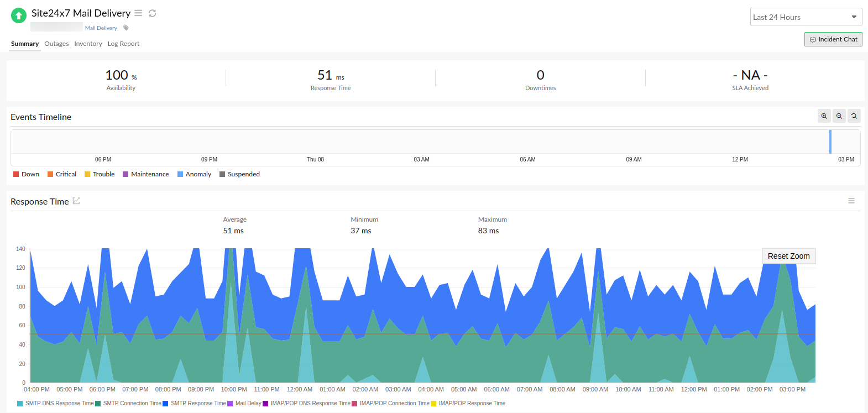This screenshot has height=413, width=868.
Task: Toggle the SMTP DNS Response Time legend series
Action: tap(55, 404)
